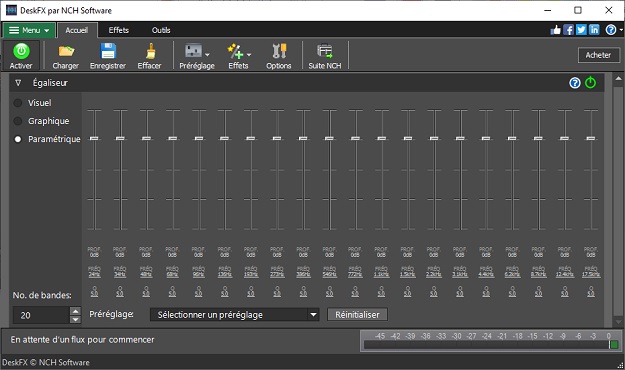The width and height of the screenshot is (625, 370).
Task: Open the Préréglage toolbar dropdown arrow
Action: 207,55
